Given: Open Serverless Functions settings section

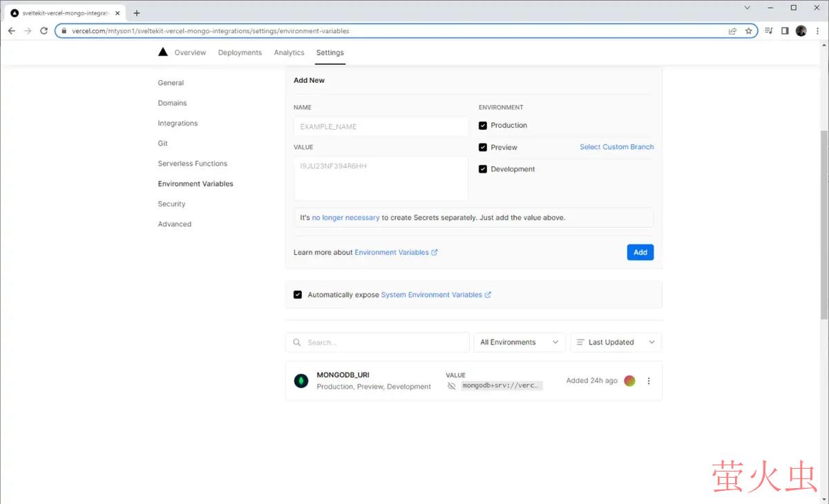Looking at the screenshot, I should [x=192, y=164].
